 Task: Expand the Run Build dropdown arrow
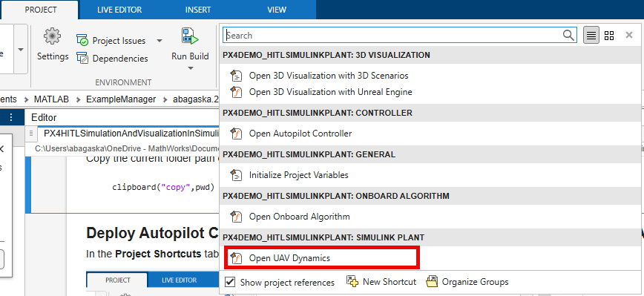tap(190, 68)
